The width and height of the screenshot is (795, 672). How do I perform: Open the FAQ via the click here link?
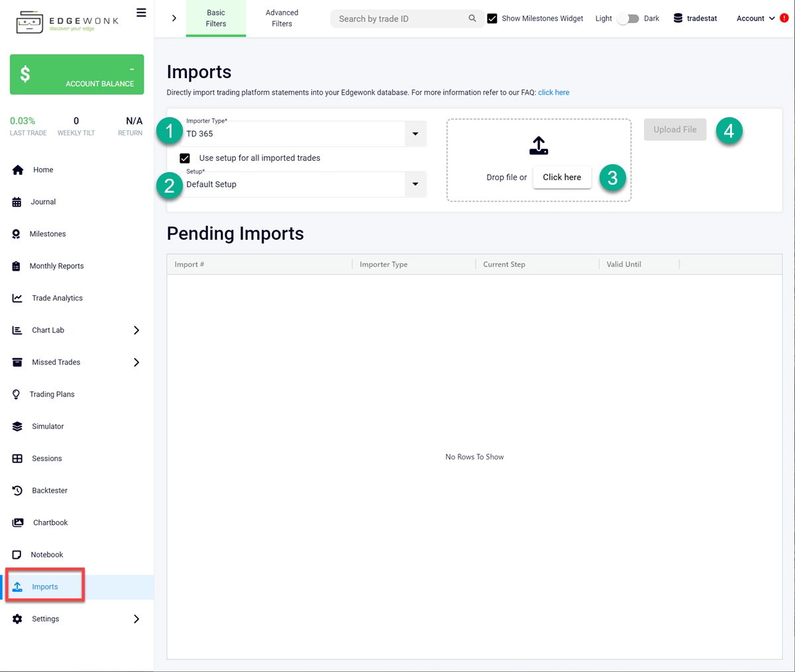click(x=554, y=92)
